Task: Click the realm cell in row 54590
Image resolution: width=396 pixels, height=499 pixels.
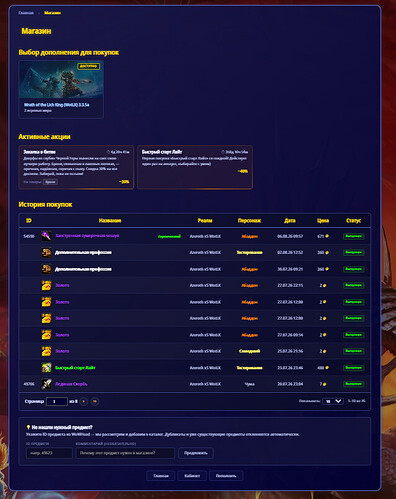Action: coord(205,236)
